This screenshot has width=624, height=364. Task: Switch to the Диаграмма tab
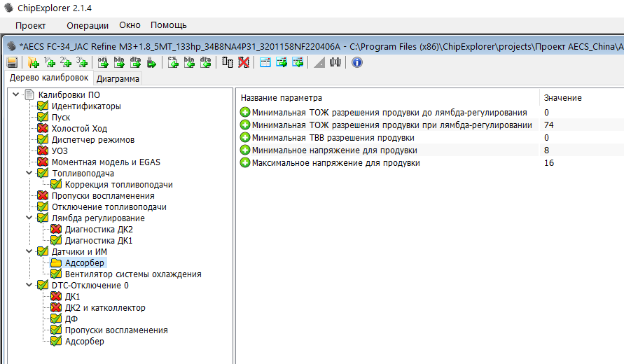pos(118,78)
